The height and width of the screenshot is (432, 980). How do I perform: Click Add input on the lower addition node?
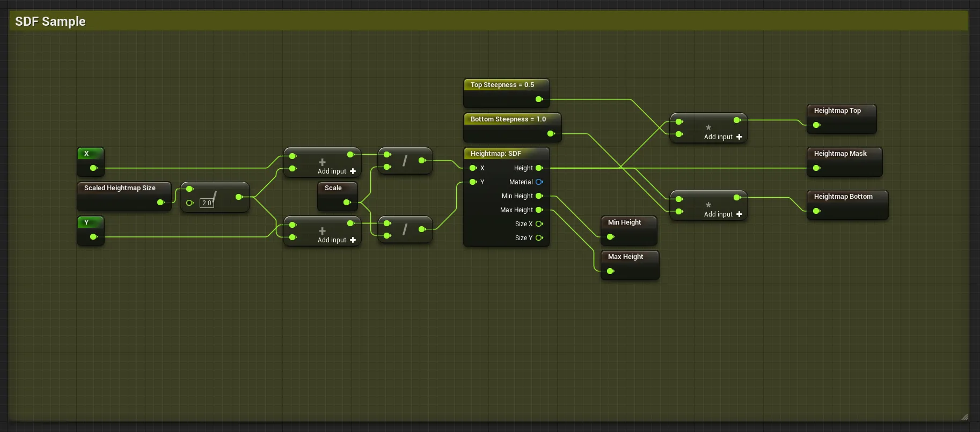click(x=337, y=240)
